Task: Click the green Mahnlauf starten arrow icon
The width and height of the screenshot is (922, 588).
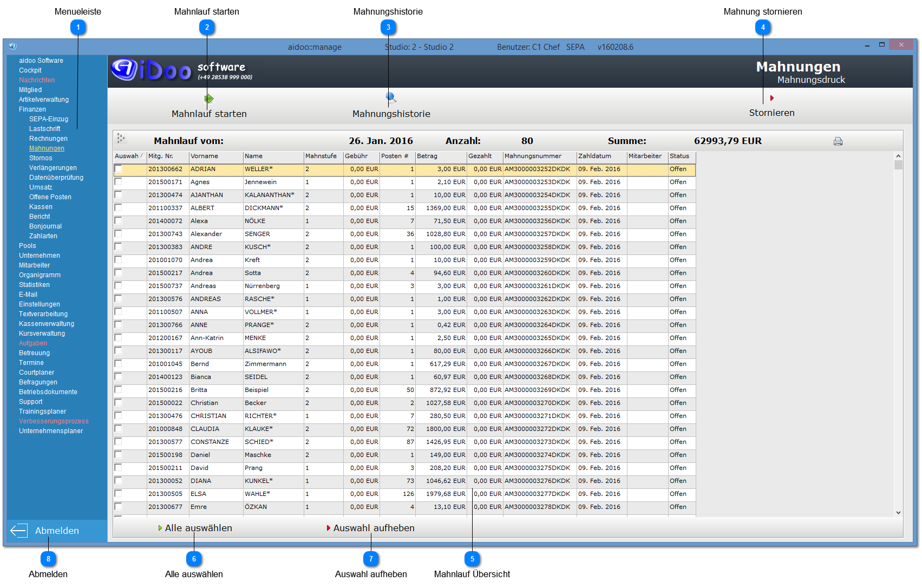Action: click(209, 99)
